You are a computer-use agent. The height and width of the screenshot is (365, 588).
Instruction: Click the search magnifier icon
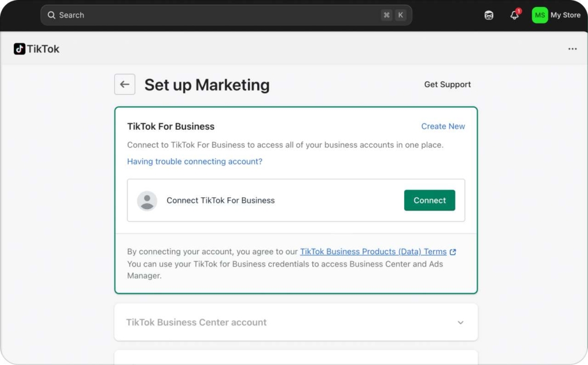(x=51, y=15)
